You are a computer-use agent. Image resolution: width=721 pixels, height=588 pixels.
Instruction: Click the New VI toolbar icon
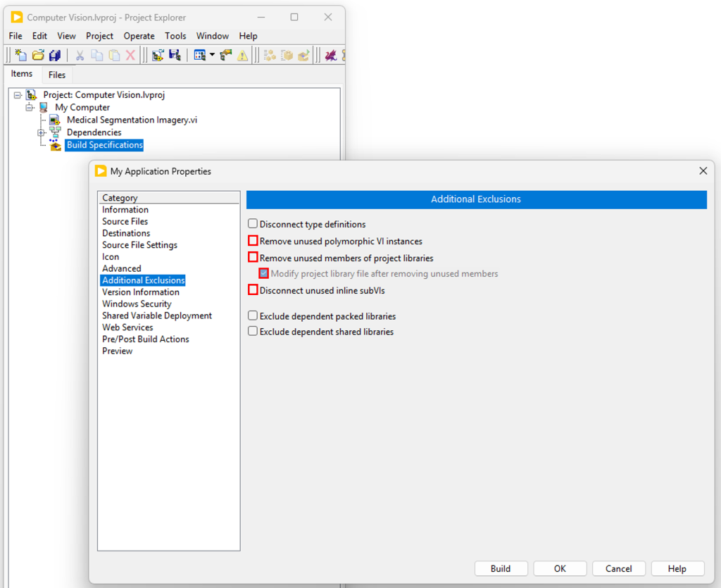[20, 56]
